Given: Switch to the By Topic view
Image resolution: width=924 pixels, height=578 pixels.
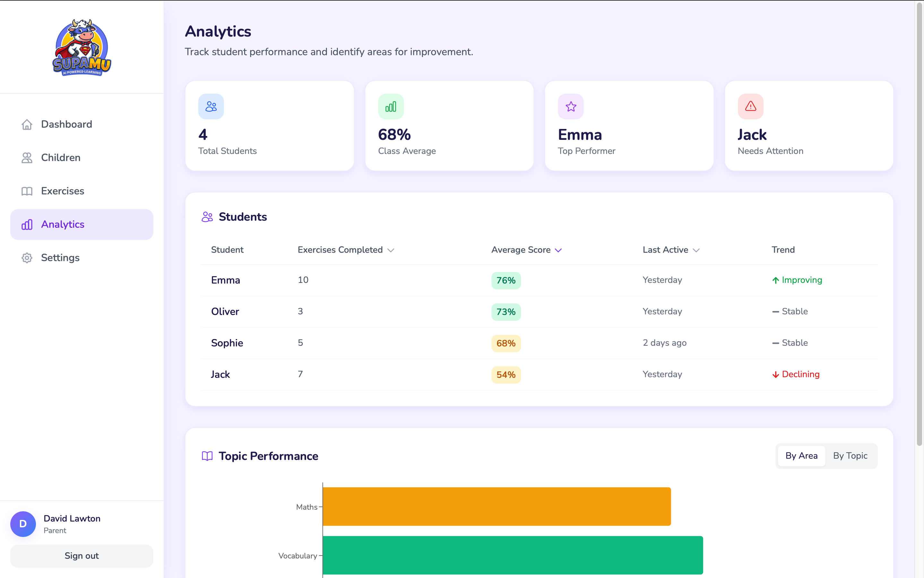Looking at the screenshot, I should [x=851, y=456].
